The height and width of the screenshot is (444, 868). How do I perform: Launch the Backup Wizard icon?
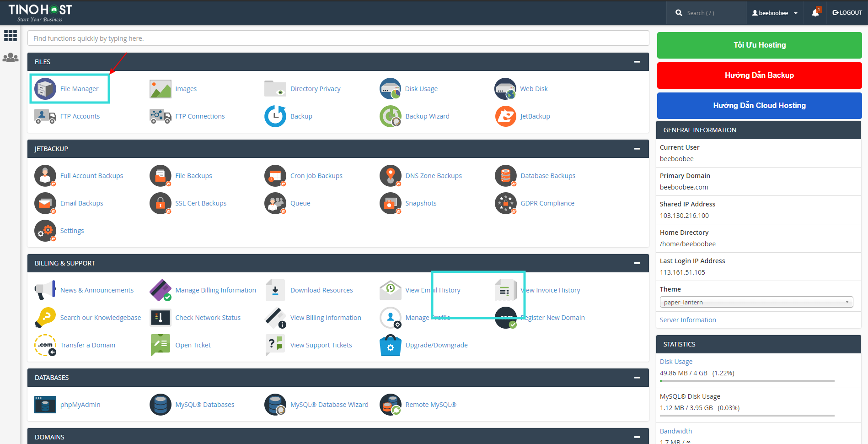click(391, 116)
